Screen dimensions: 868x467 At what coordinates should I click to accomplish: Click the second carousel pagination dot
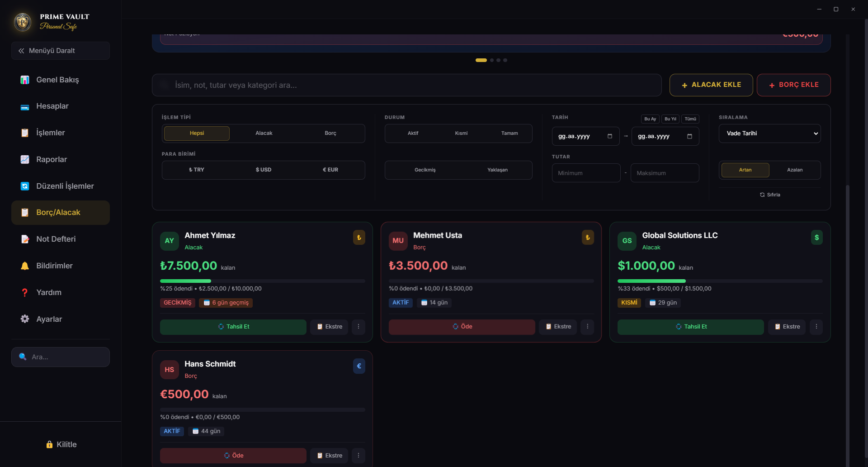tap(492, 60)
